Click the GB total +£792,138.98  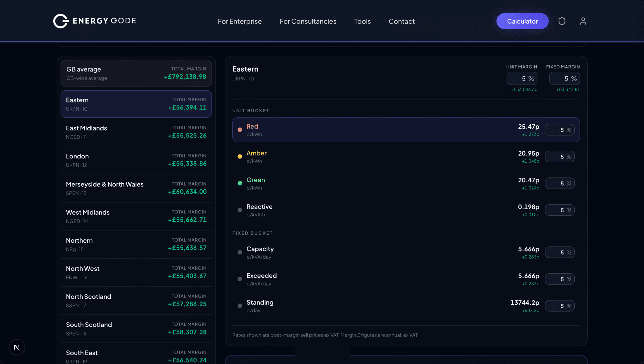[185, 77]
